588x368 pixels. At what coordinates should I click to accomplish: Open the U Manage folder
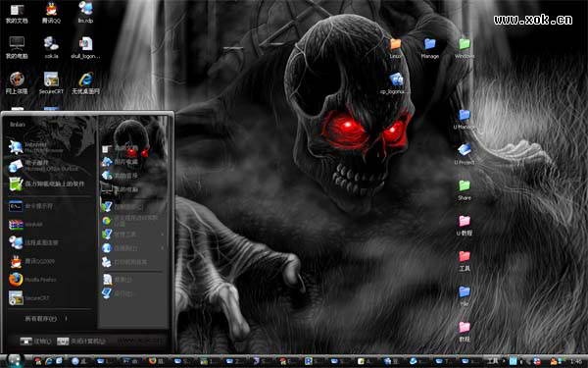pyautogui.click(x=465, y=119)
